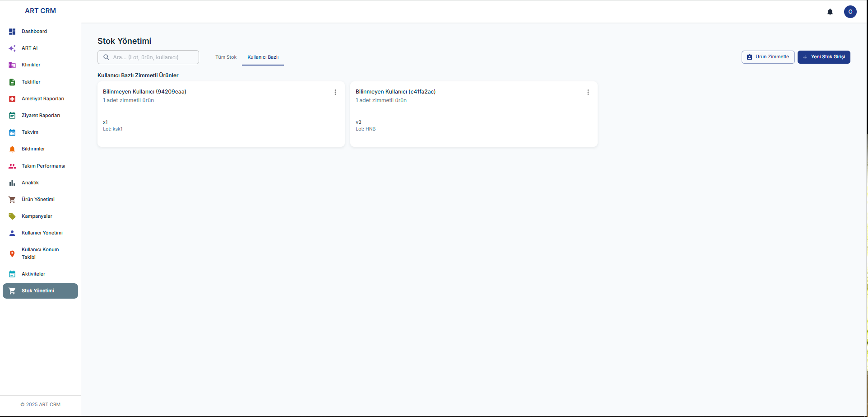Viewport: 868px width, 417px height.
Task: Go to Teklifler in sidebar
Action: pos(31,82)
